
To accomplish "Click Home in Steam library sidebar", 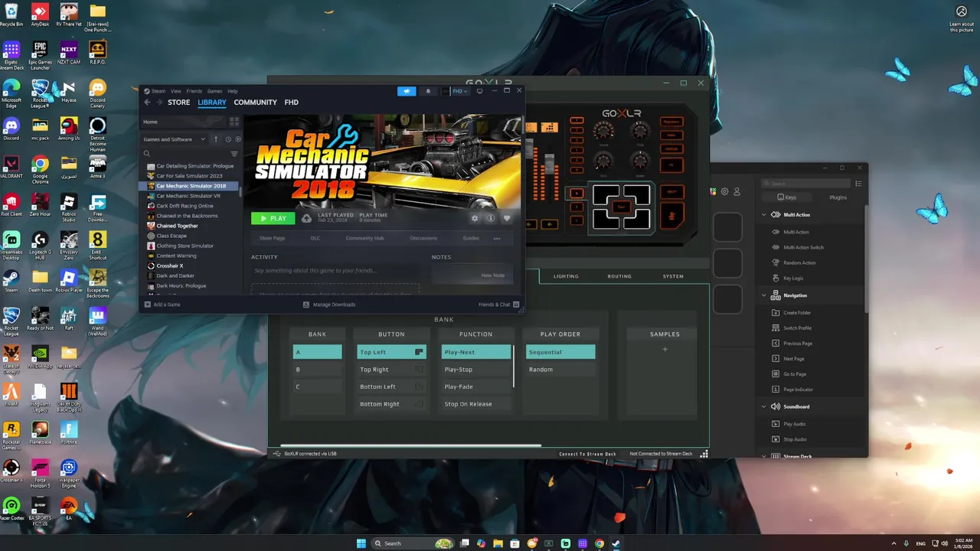I will (x=184, y=122).
